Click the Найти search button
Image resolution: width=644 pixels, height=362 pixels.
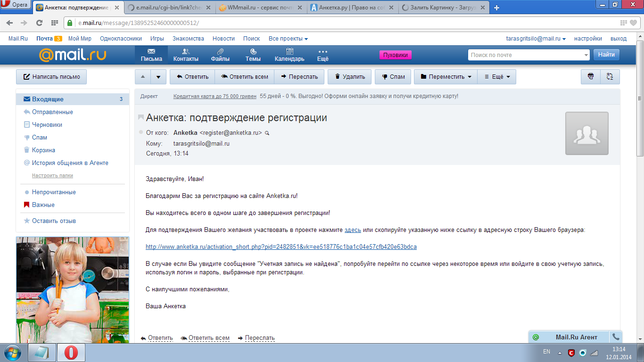coord(606,55)
